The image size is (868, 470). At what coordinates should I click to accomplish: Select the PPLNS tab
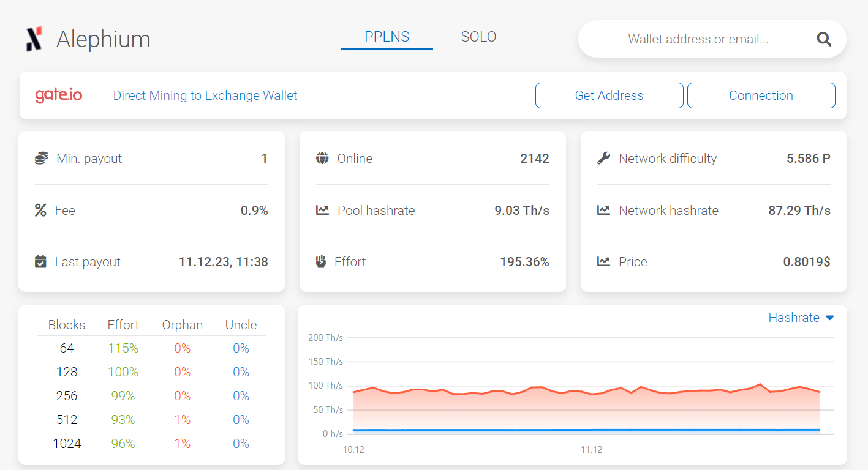387,36
